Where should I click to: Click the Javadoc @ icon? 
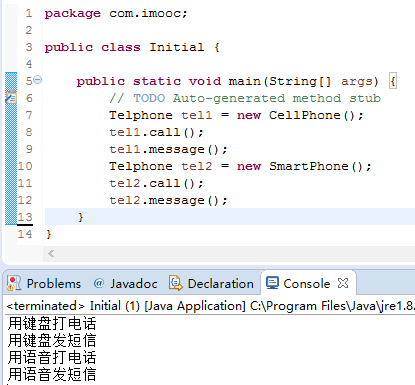tap(99, 283)
